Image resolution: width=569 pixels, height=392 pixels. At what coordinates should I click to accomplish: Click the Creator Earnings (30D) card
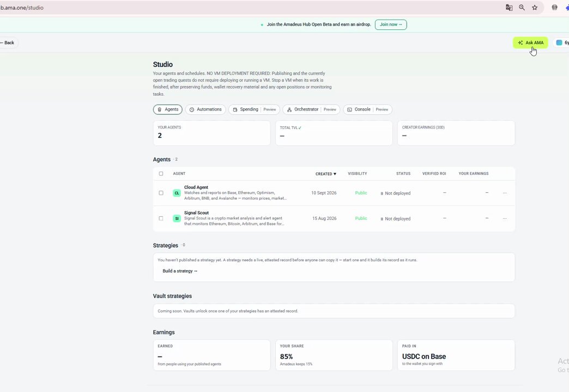point(456,133)
